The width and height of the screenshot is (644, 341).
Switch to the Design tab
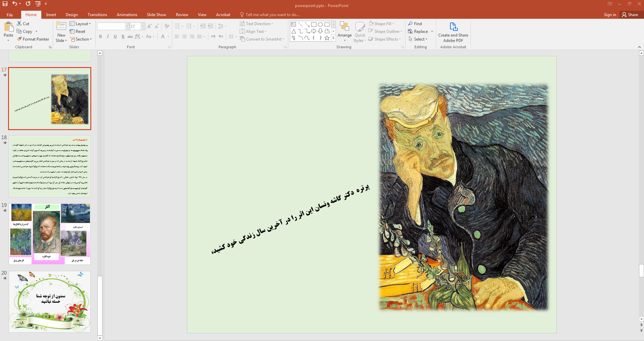point(72,15)
